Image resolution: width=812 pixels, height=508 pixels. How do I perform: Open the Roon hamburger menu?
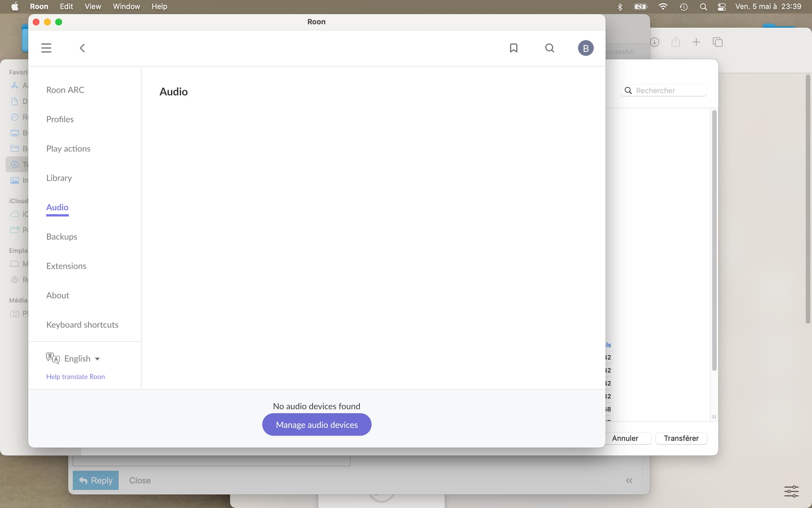[x=46, y=48]
